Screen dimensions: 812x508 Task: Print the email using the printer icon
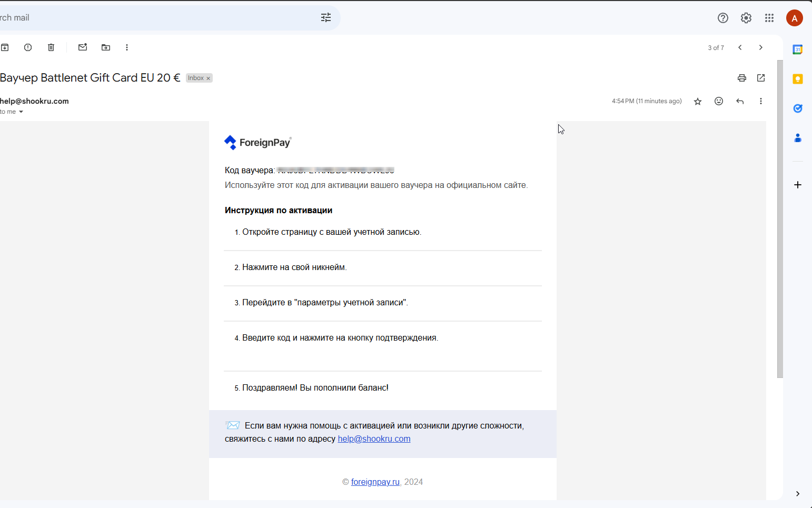(x=742, y=78)
